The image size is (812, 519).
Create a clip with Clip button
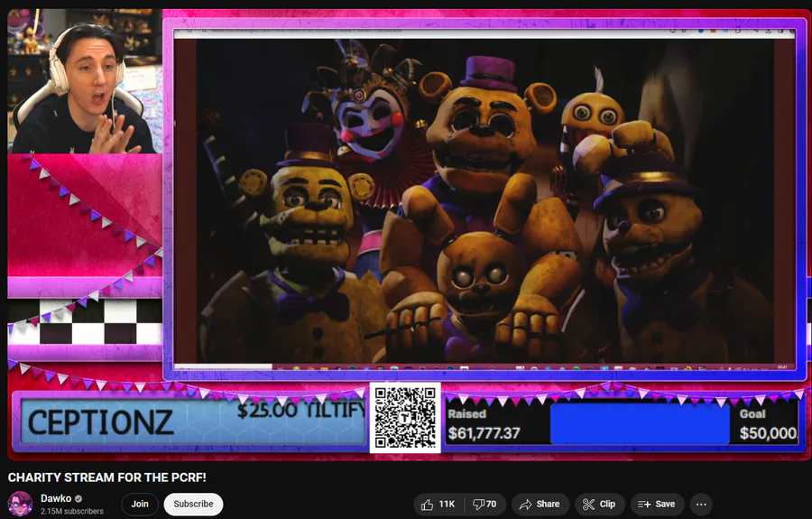click(599, 504)
